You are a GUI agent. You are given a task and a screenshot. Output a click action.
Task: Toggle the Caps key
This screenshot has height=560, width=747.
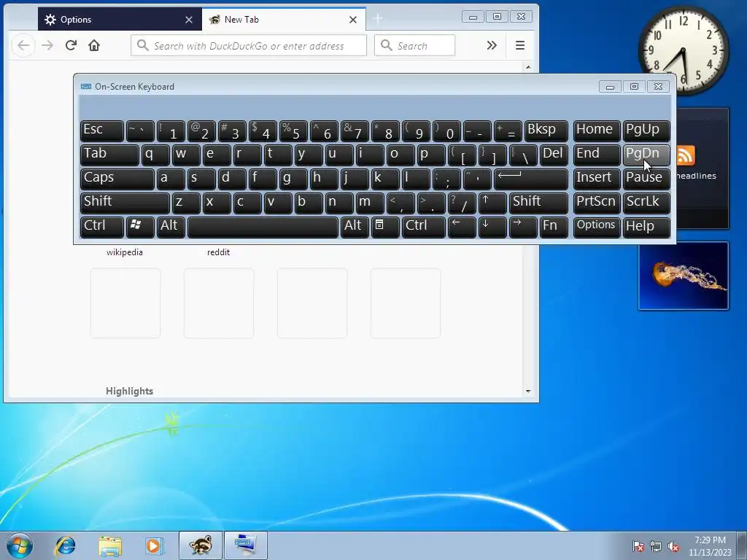(117, 179)
